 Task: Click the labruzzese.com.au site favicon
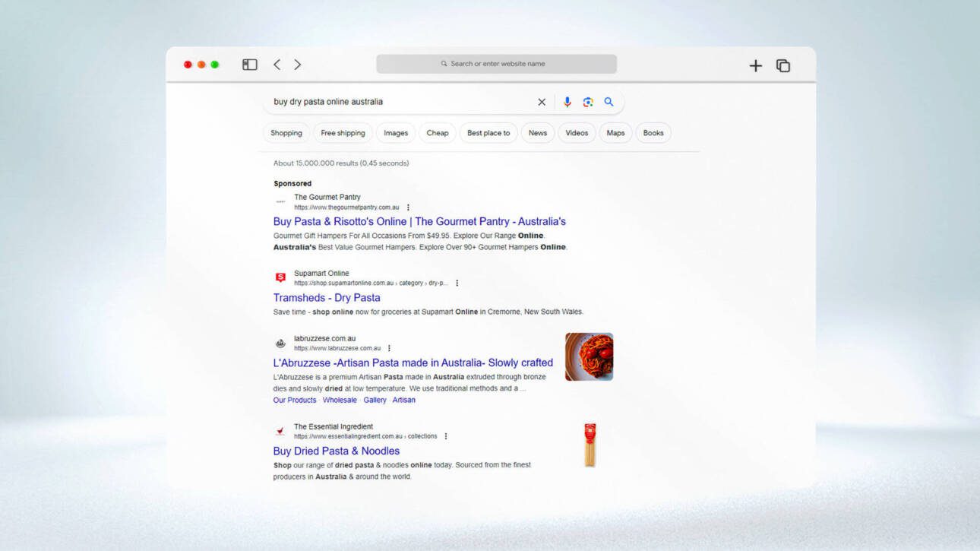click(280, 342)
